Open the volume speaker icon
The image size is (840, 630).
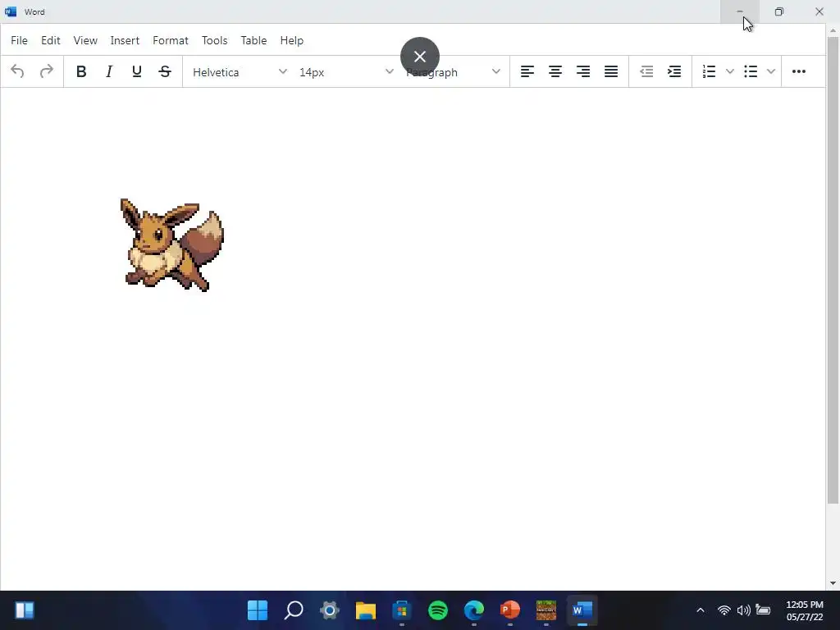(x=743, y=610)
